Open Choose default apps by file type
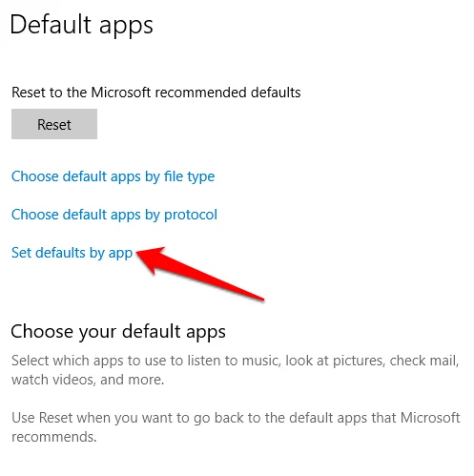The image size is (474, 476). [x=113, y=176]
